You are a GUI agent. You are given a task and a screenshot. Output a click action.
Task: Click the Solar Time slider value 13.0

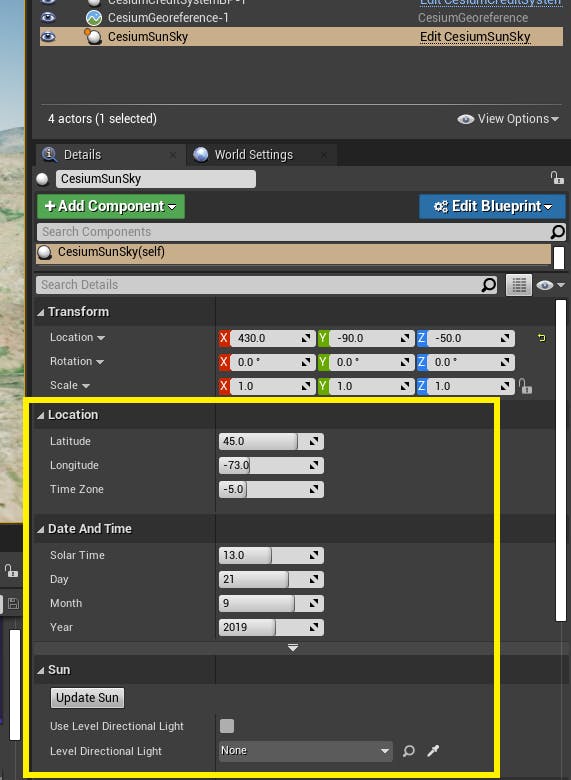tap(271, 556)
